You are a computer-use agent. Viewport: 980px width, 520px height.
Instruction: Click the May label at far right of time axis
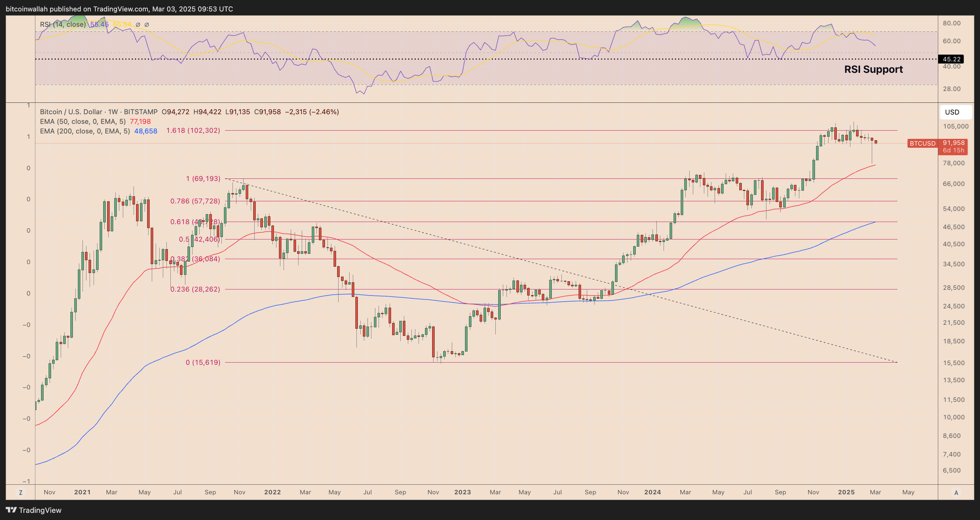(908, 492)
